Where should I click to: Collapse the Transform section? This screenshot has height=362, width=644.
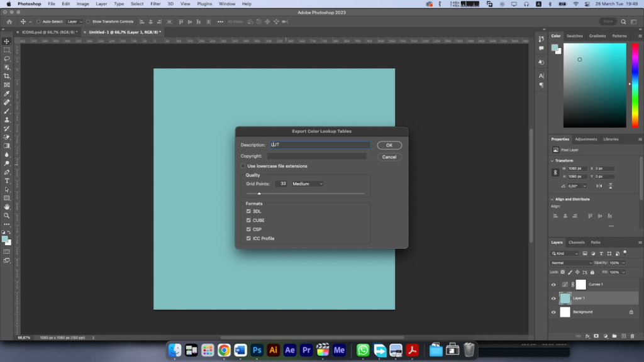[552, 161]
